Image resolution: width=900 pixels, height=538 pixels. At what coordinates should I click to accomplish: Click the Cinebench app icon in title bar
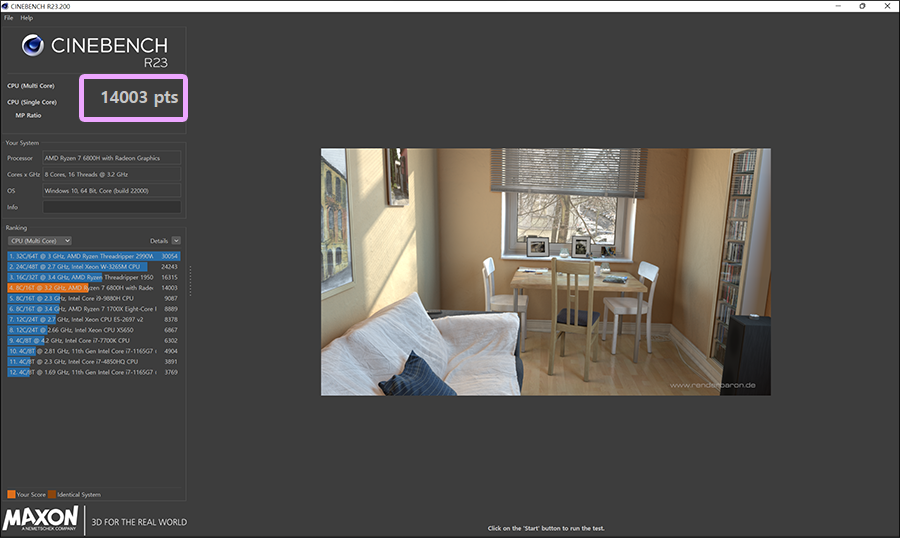point(5,6)
